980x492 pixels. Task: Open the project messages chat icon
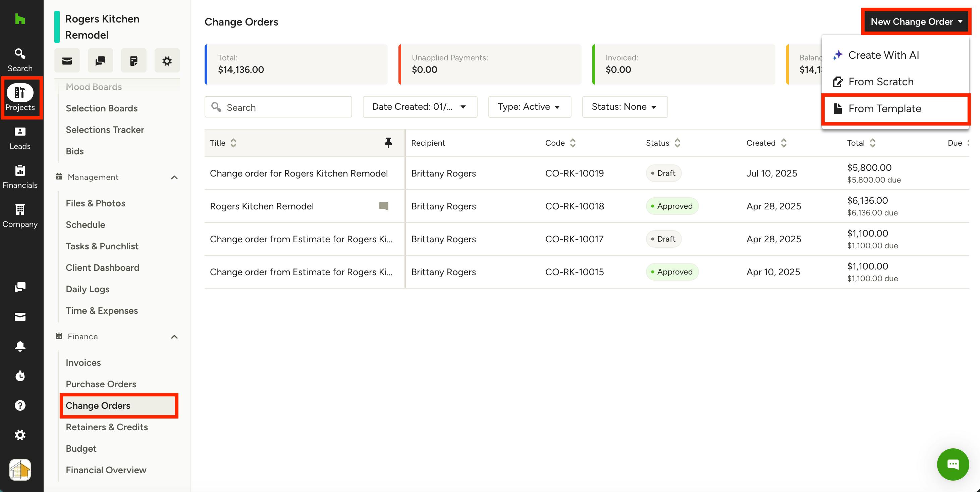pyautogui.click(x=100, y=61)
